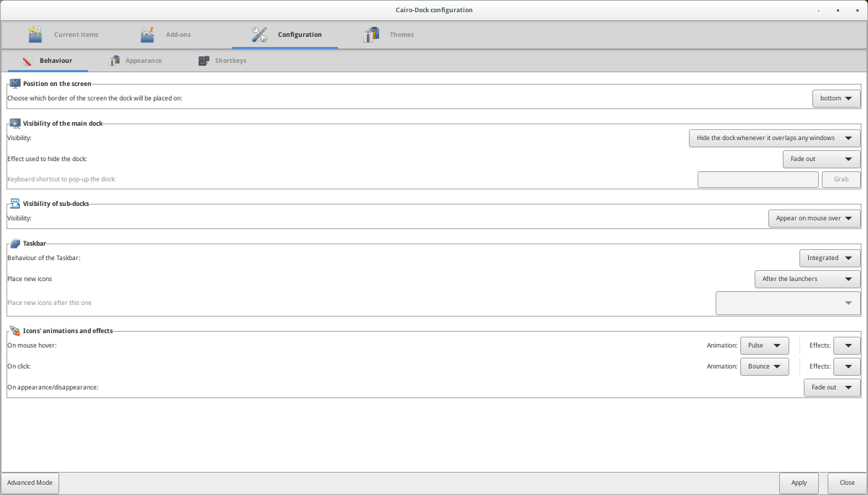
Task: Click the Taskbar section icon
Action: pyautogui.click(x=15, y=244)
